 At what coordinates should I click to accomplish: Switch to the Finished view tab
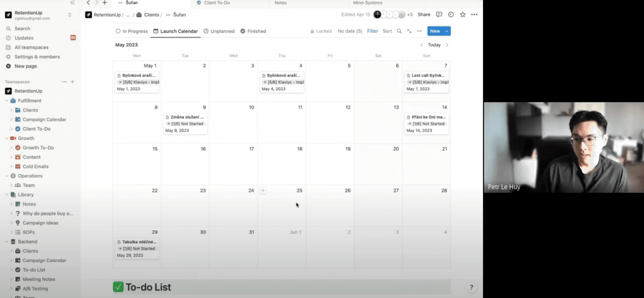coord(253,31)
